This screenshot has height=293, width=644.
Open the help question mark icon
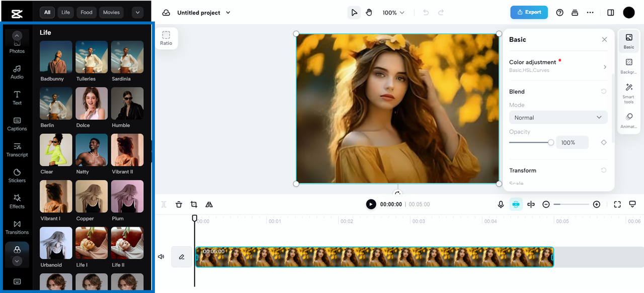coord(560,13)
